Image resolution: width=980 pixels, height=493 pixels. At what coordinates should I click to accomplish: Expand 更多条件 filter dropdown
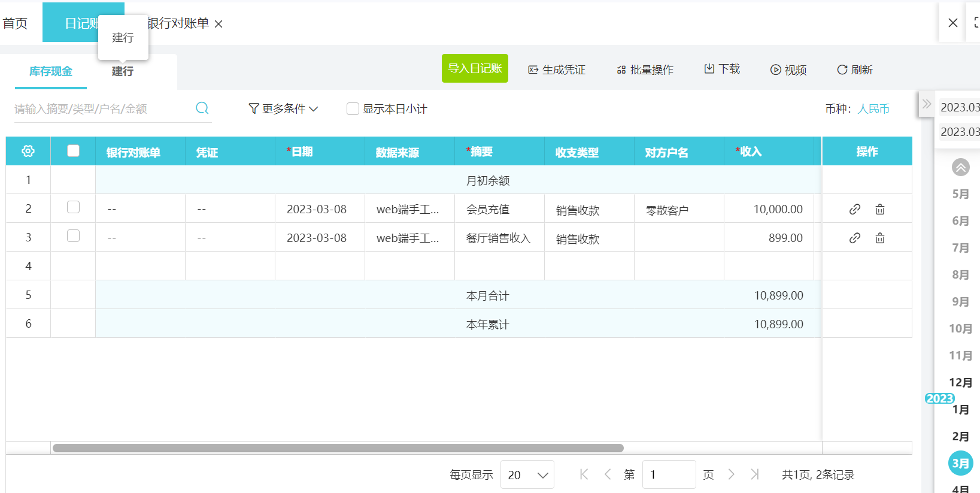pyautogui.click(x=283, y=108)
